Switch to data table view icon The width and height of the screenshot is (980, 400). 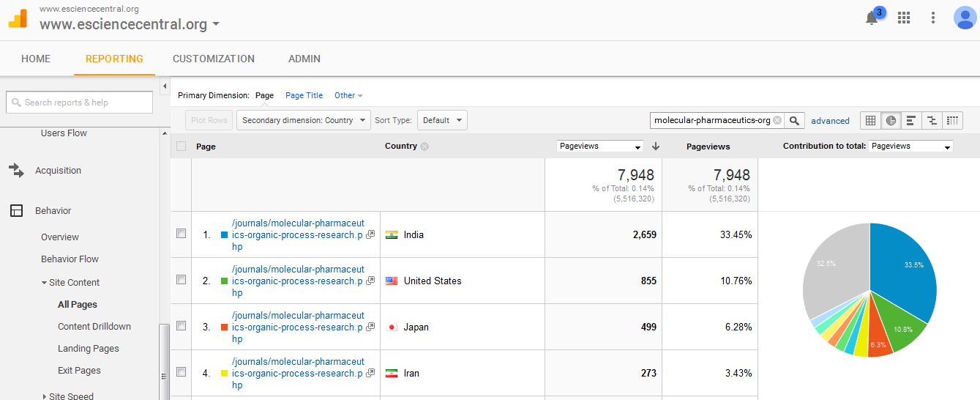pos(871,120)
